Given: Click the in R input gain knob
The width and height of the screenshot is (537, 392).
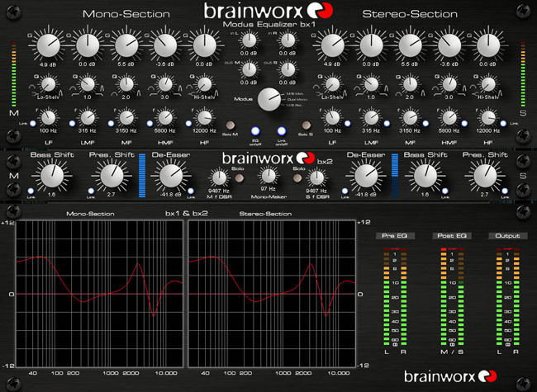Looking at the screenshot, I should (x=288, y=40).
